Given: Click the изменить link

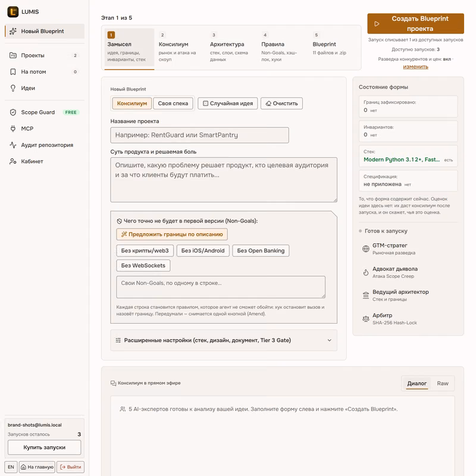Looking at the screenshot, I should pos(415,67).
